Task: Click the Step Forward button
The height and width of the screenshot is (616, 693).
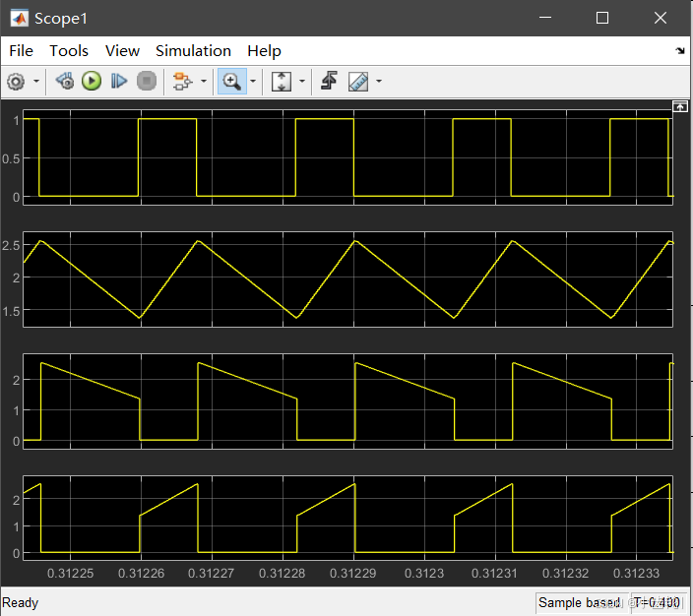Action: point(118,82)
